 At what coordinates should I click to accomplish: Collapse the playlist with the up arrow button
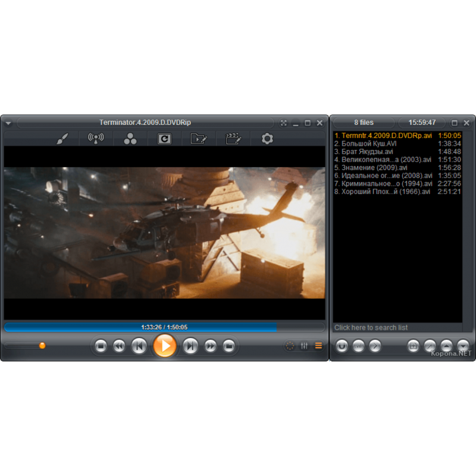(x=447, y=346)
